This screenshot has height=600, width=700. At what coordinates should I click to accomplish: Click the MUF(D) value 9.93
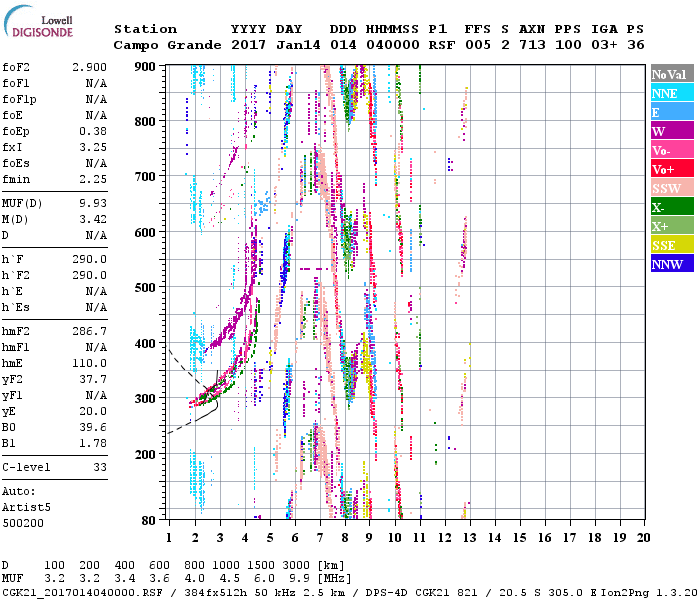point(93,204)
